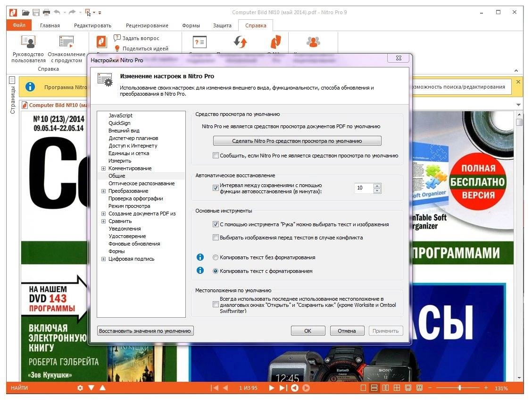Click the Print icon in quick access toolbar
The height and width of the screenshot is (403, 532).
pos(47,13)
